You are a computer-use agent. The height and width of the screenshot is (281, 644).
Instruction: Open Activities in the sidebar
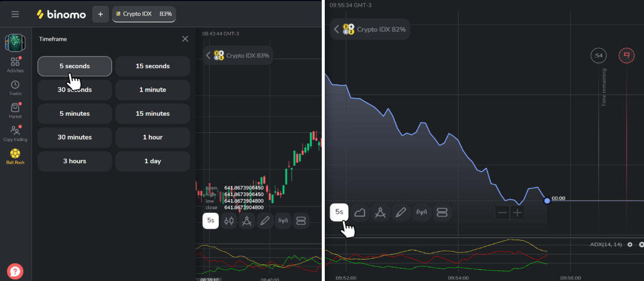(x=15, y=65)
